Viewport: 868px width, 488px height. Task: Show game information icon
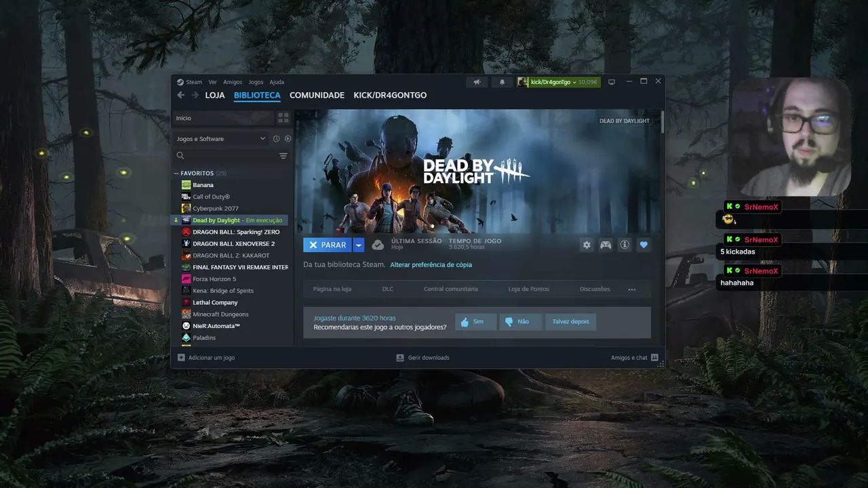pos(625,245)
